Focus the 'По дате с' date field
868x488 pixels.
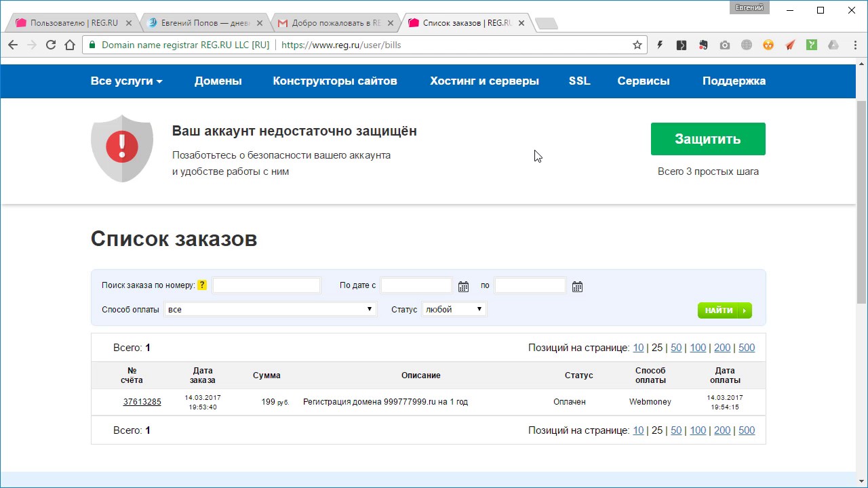coord(416,285)
